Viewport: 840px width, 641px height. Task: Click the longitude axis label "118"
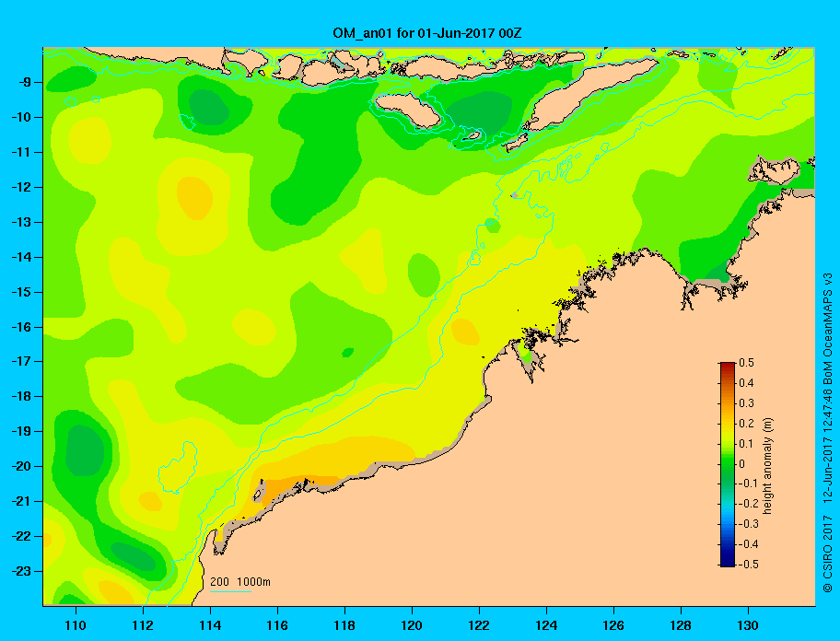tap(344, 625)
